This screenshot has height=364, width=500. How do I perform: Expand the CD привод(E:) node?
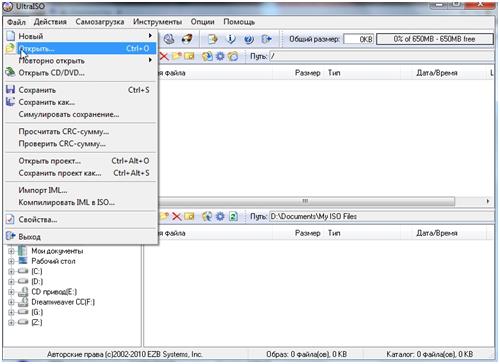(11, 292)
